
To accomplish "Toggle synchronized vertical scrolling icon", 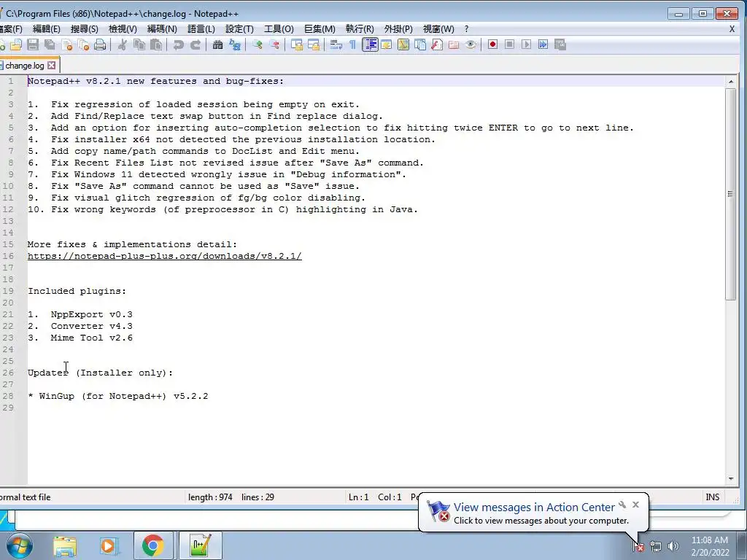I will point(297,44).
